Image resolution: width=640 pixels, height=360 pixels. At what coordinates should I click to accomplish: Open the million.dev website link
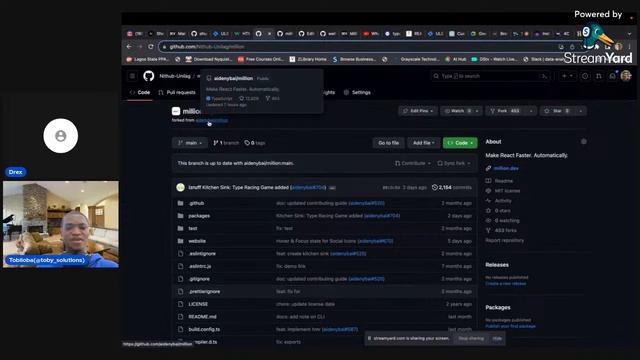[x=506, y=168]
